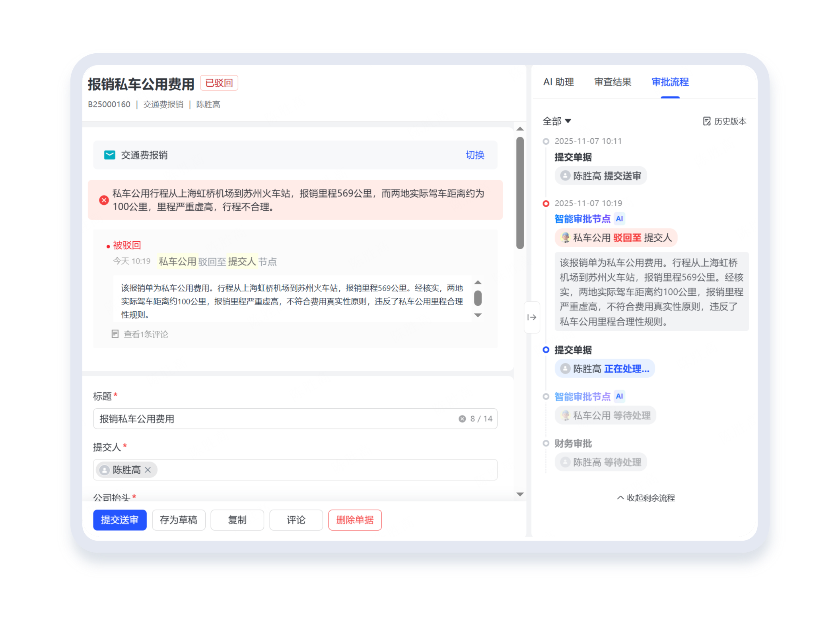This screenshot has width=840, height=644.
Task: Clear the title field with its X icon
Action: (462, 419)
